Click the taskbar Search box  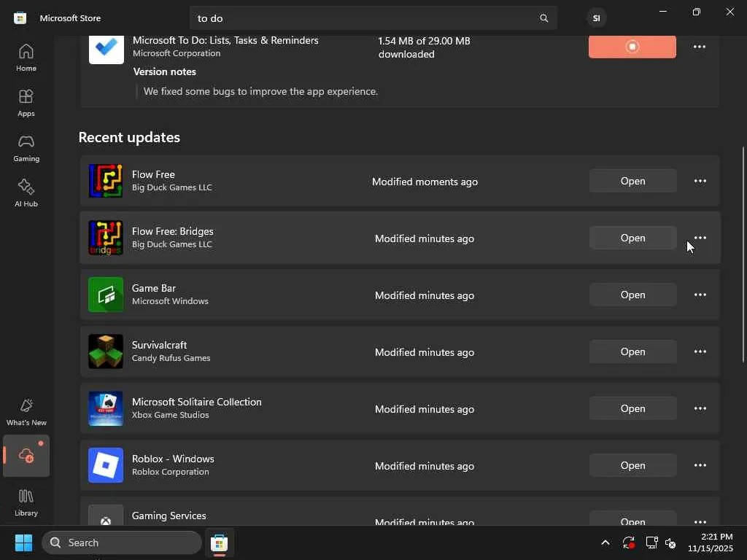(x=122, y=542)
